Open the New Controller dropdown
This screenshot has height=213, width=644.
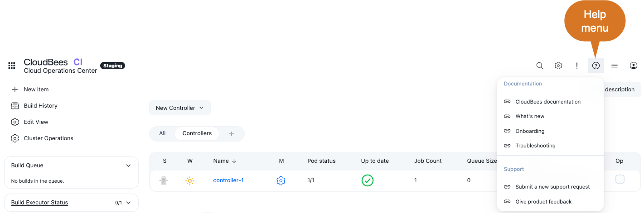tap(180, 108)
